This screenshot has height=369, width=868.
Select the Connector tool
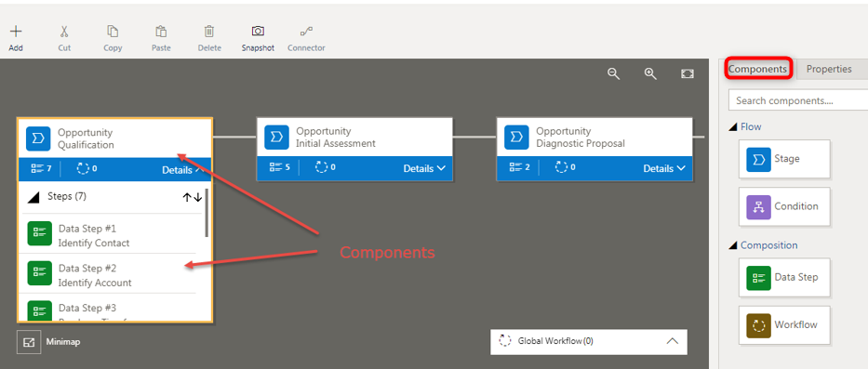[x=306, y=38]
